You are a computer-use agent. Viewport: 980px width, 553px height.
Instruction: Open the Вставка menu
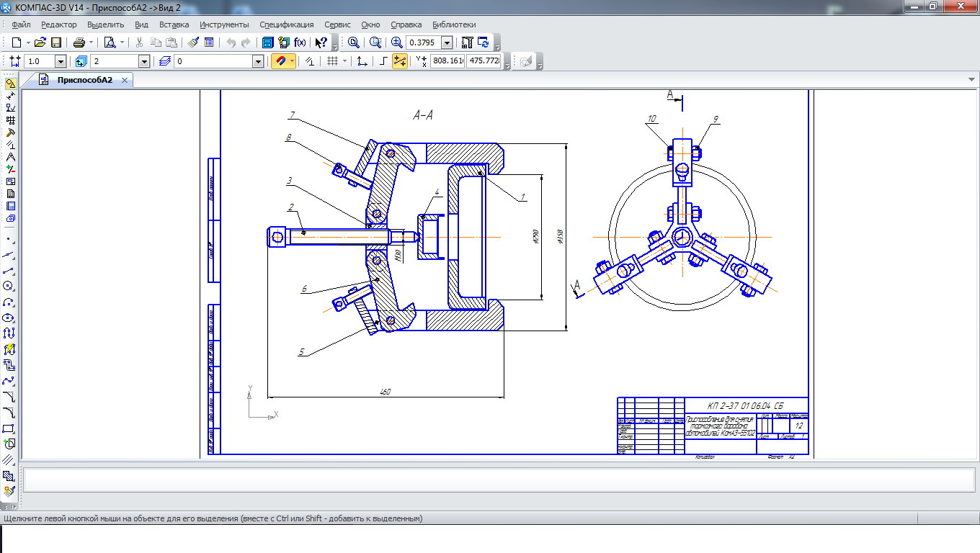pos(174,24)
